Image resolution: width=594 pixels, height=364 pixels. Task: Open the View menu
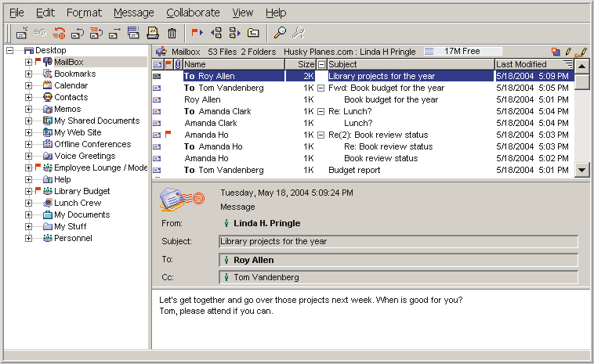coord(242,13)
